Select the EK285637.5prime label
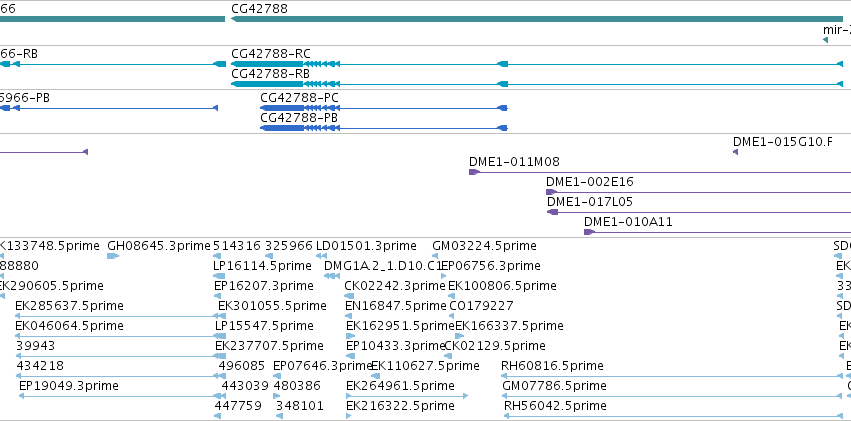This screenshot has height=421, width=851. [x=69, y=306]
